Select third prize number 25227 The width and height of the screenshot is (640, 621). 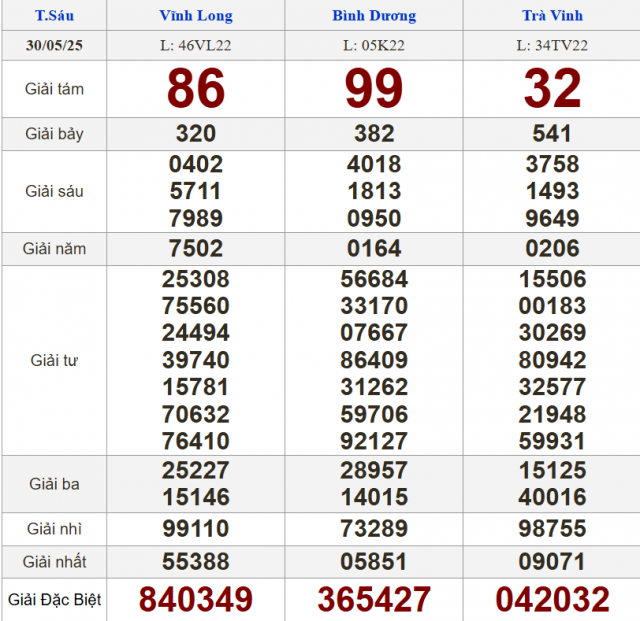point(196,470)
